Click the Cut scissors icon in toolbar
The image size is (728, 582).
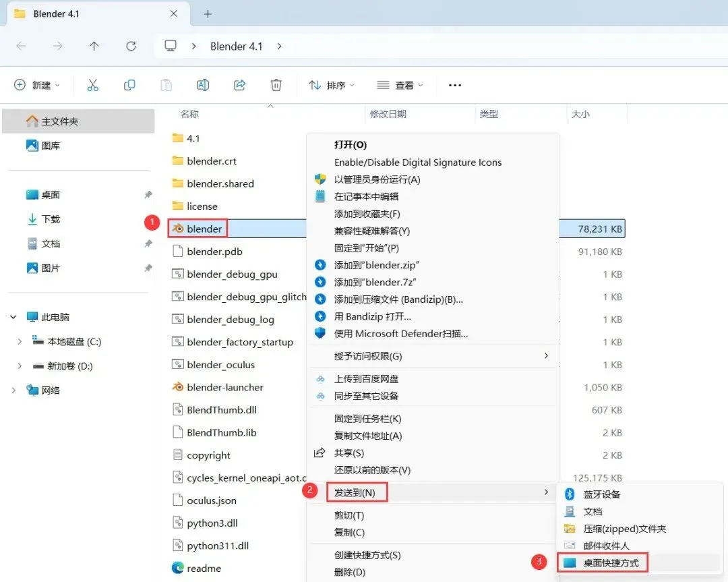pos(93,85)
